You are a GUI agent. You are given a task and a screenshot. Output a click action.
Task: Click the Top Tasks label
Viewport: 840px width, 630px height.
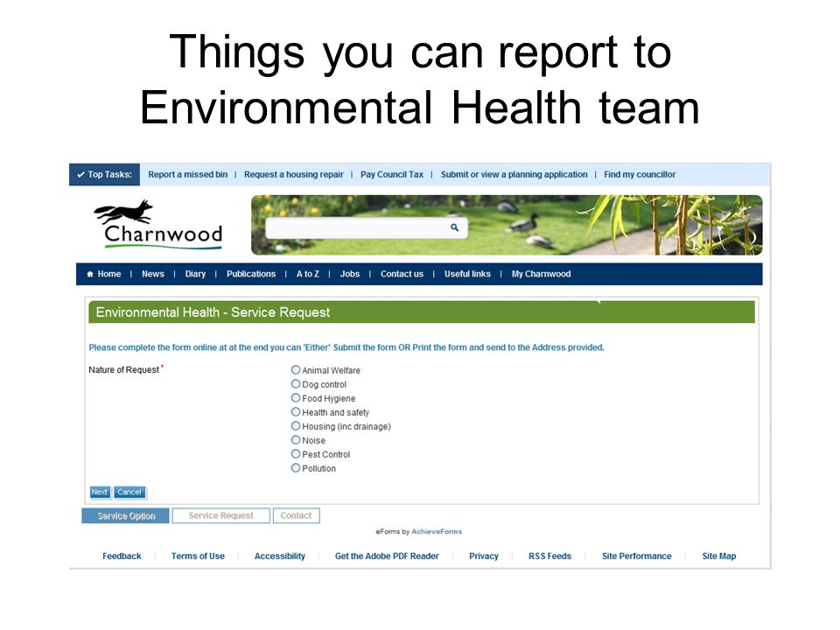pyautogui.click(x=104, y=175)
